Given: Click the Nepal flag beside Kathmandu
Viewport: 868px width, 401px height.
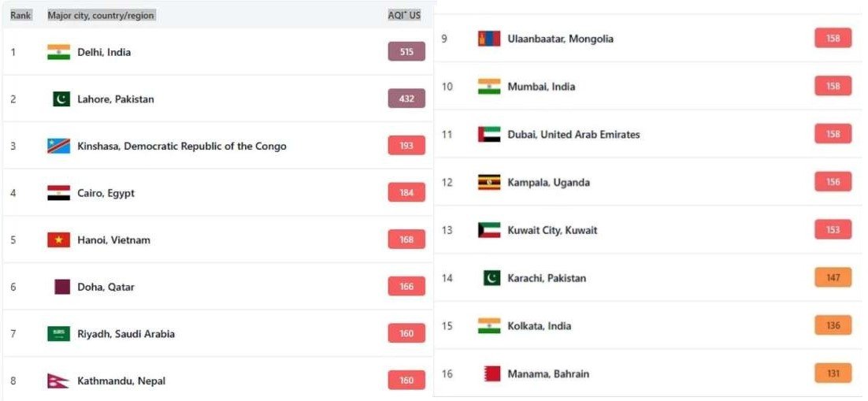Looking at the screenshot, I should point(57,381).
